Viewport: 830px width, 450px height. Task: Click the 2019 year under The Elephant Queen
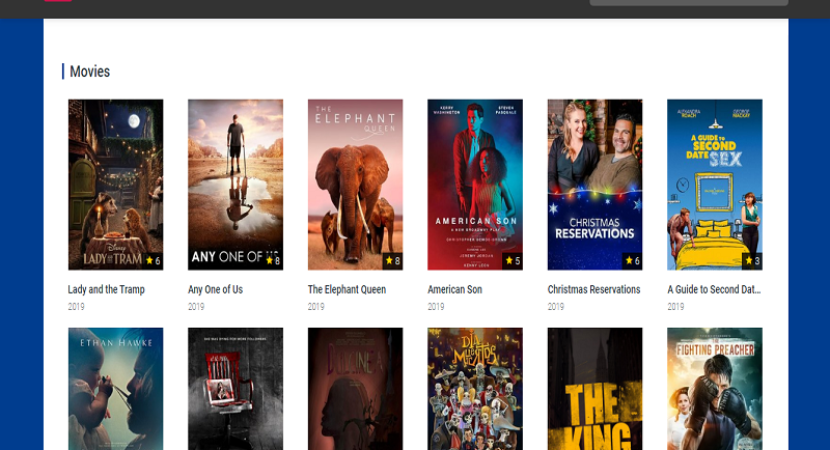point(315,307)
